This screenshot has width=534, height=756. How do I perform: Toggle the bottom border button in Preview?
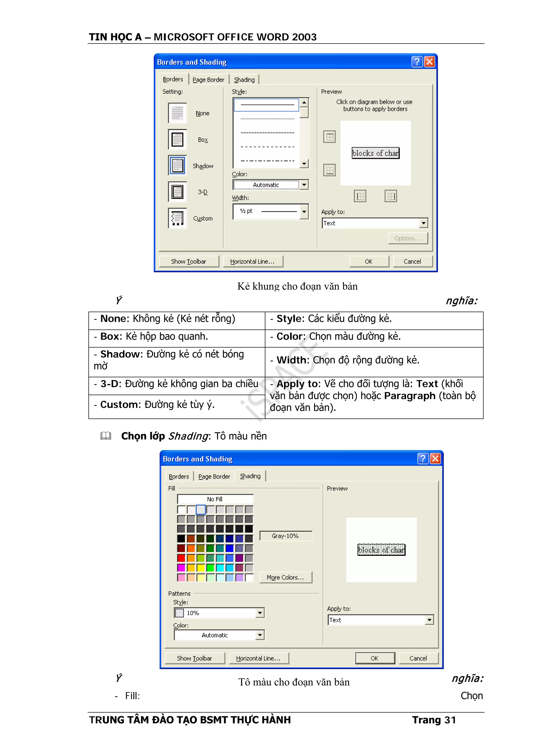coord(329,170)
